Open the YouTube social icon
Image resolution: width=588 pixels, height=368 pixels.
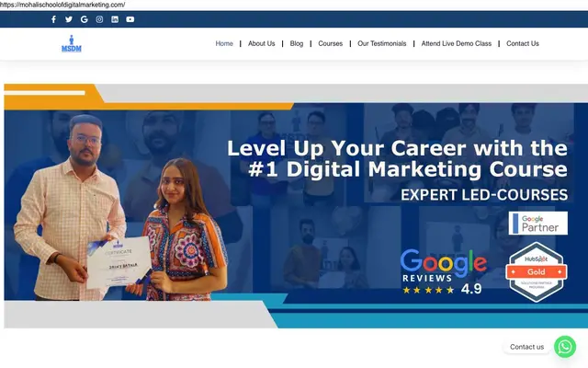(x=130, y=19)
